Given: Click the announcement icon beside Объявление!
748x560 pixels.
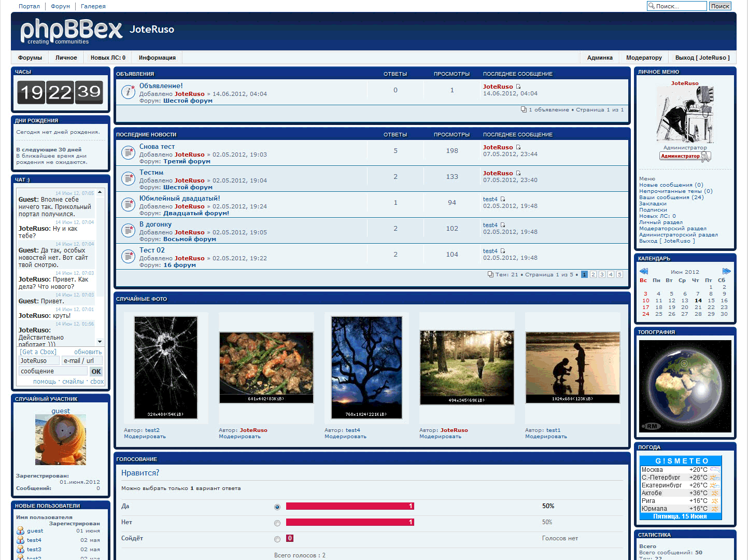Looking at the screenshot, I should pyautogui.click(x=128, y=92).
